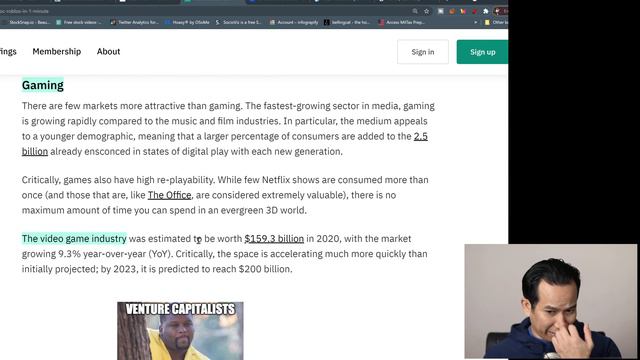Image resolution: width=640 pixels, height=360 pixels.
Task: Click highlighted 'The video game industry' text
Action: 74,239
